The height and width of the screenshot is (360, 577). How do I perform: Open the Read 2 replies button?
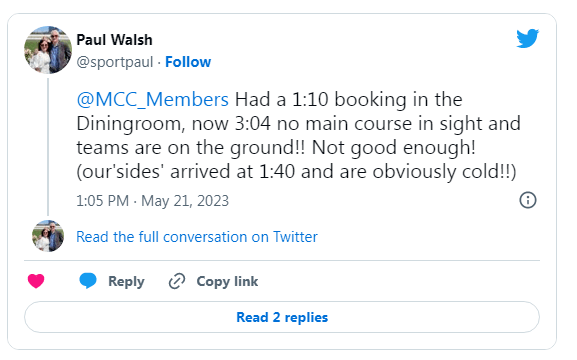tap(282, 317)
